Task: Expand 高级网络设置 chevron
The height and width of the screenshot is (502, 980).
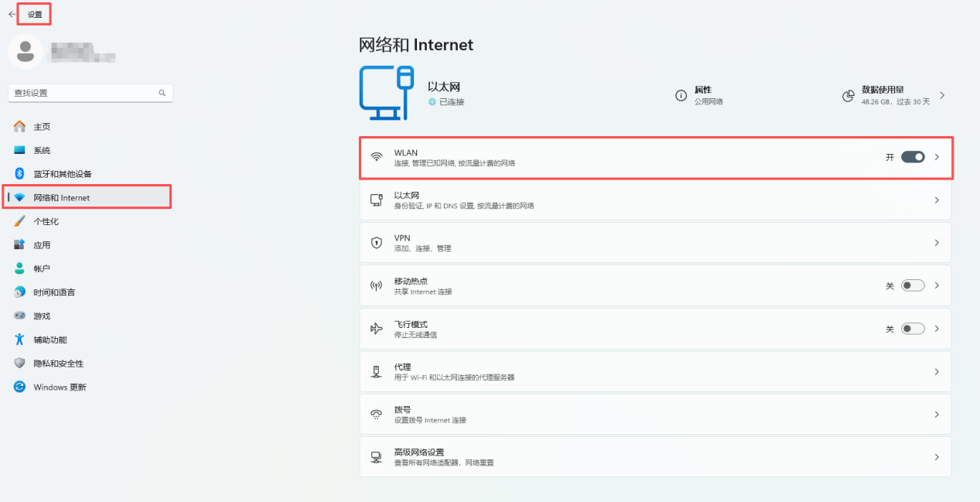Action: click(x=937, y=457)
